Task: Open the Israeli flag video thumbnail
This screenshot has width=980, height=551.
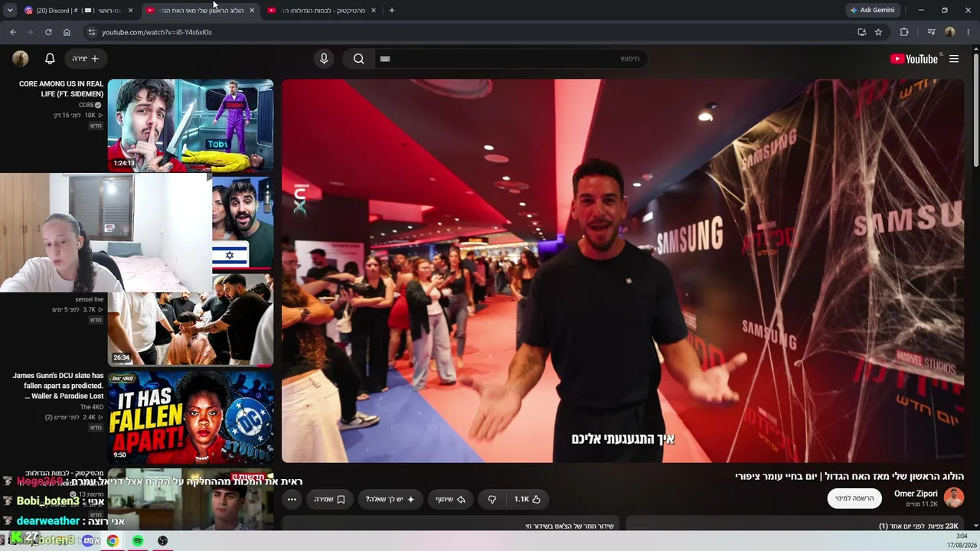Action: tap(242, 222)
